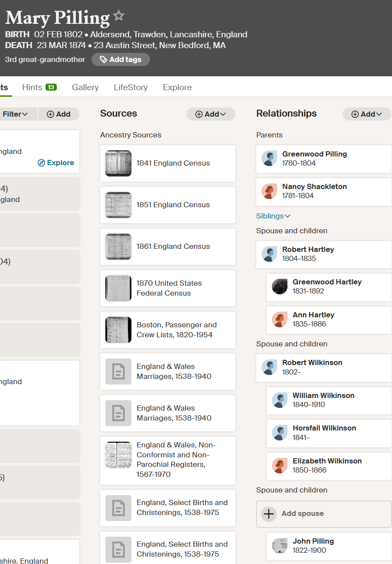Click Greenwood Pilling's profile avatar icon
This screenshot has height=564, width=392.
coord(269,158)
